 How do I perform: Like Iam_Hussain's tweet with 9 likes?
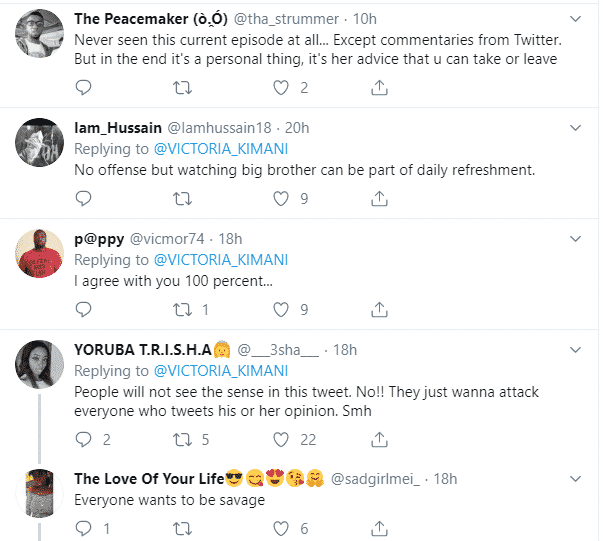[280, 198]
